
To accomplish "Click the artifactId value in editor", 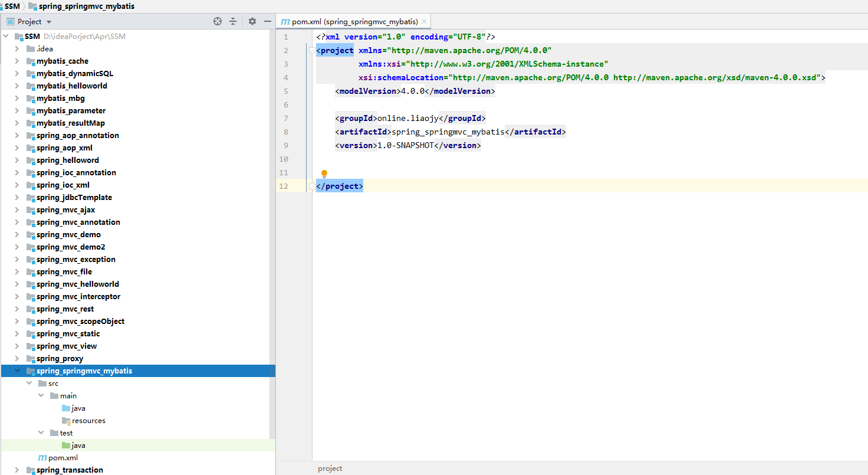I will pyautogui.click(x=448, y=132).
